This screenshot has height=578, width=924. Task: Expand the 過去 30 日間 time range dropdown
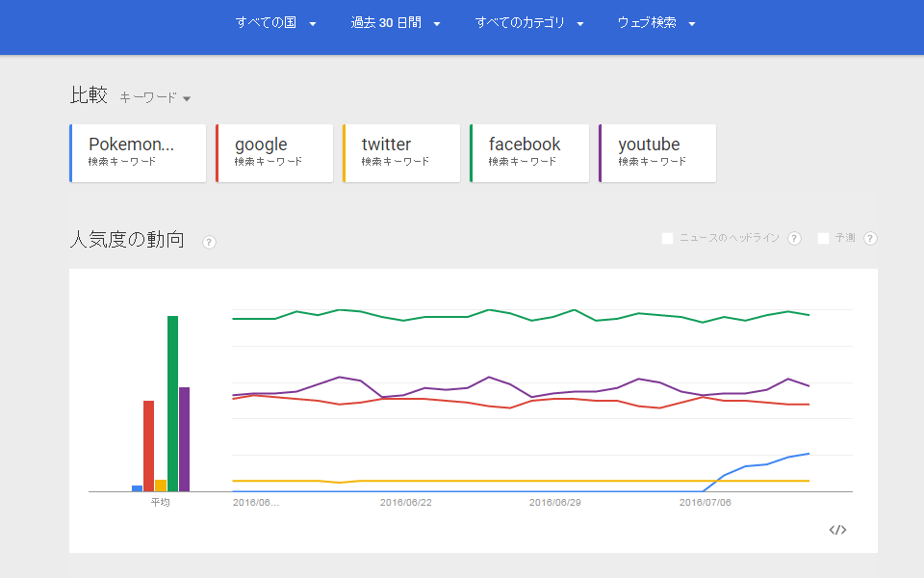coord(396,23)
